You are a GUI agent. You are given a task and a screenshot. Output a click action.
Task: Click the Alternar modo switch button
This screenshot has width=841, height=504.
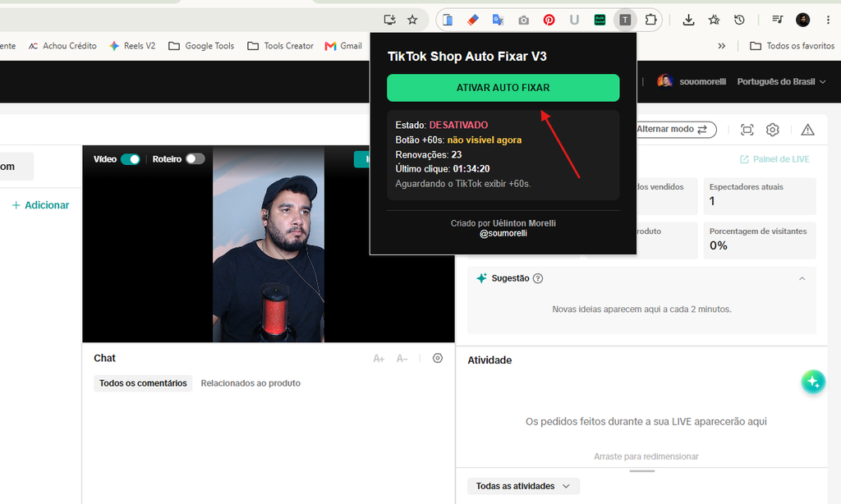coord(677,129)
